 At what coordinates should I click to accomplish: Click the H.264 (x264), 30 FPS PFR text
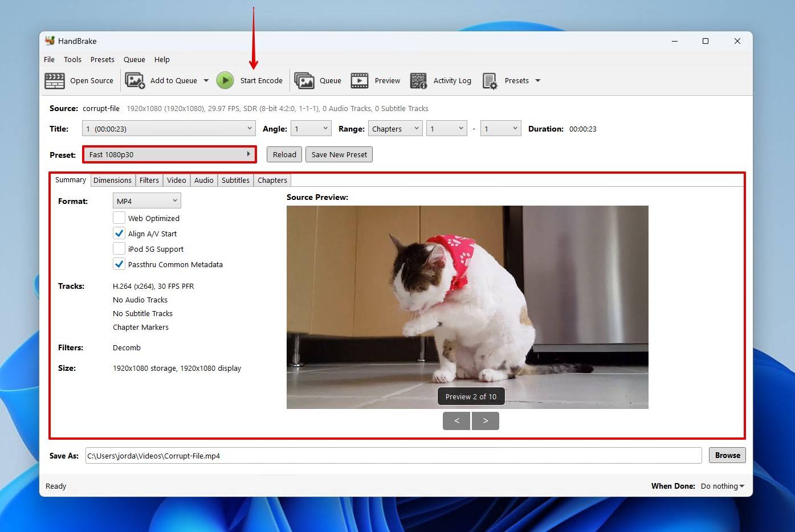click(x=153, y=287)
